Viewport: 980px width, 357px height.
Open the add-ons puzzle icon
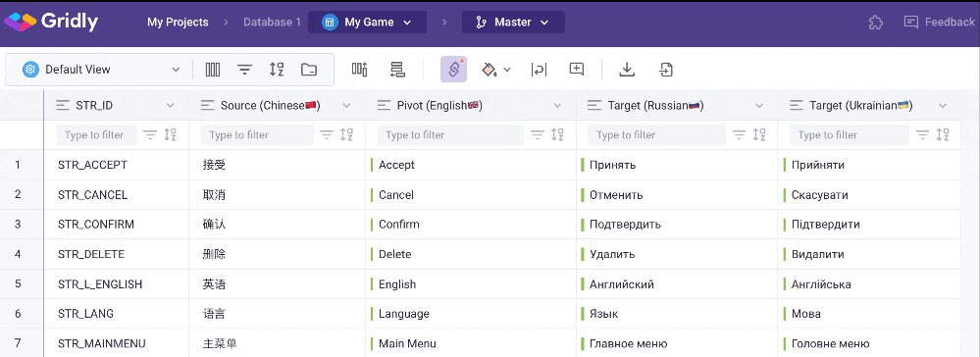tap(876, 23)
